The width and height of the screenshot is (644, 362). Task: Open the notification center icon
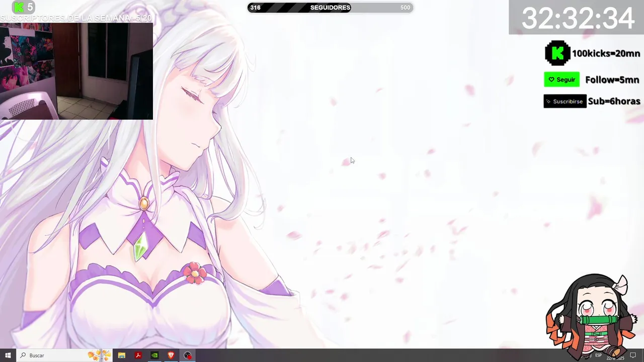pyautogui.click(x=633, y=355)
